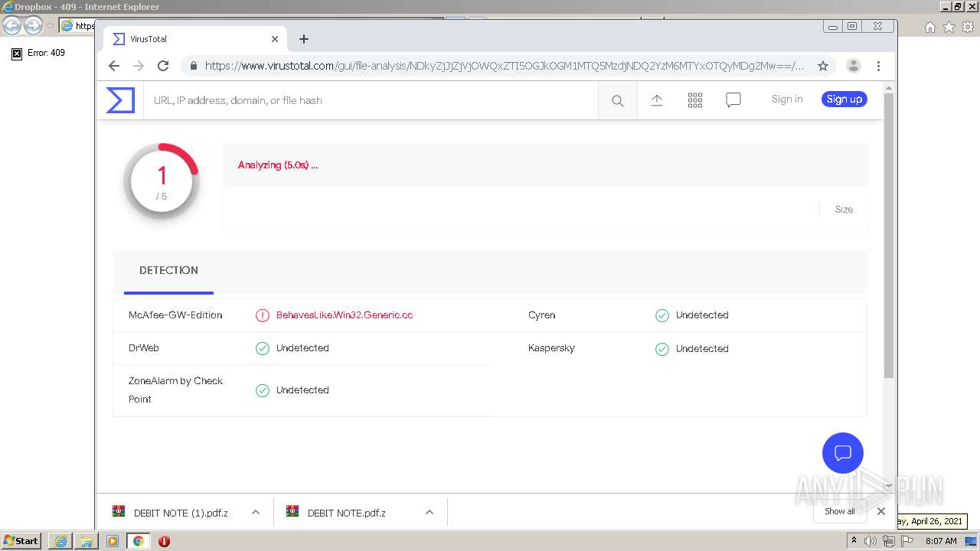The height and width of the screenshot is (551, 980).
Task: Open Chrome three-dot menu
Action: [879, 66]
